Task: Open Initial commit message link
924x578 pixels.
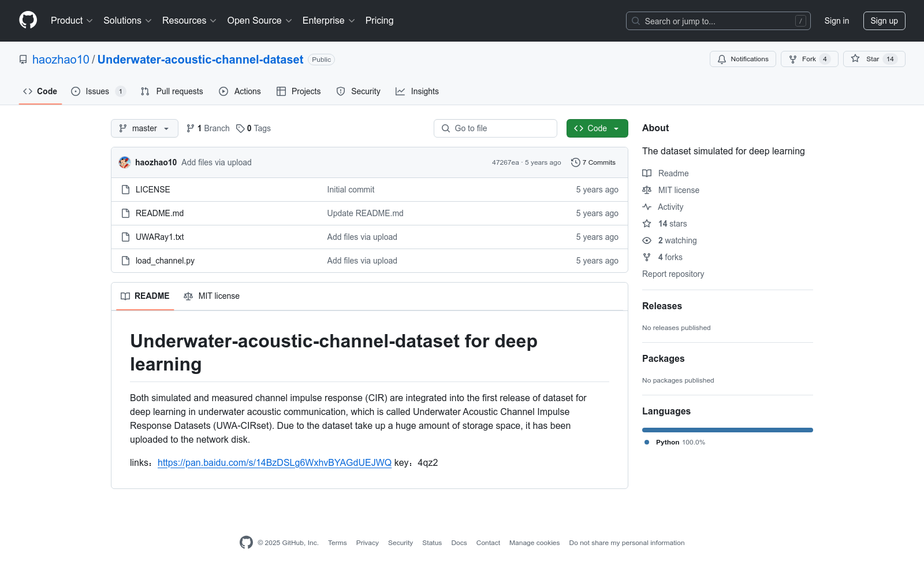Action: point(351,190)
